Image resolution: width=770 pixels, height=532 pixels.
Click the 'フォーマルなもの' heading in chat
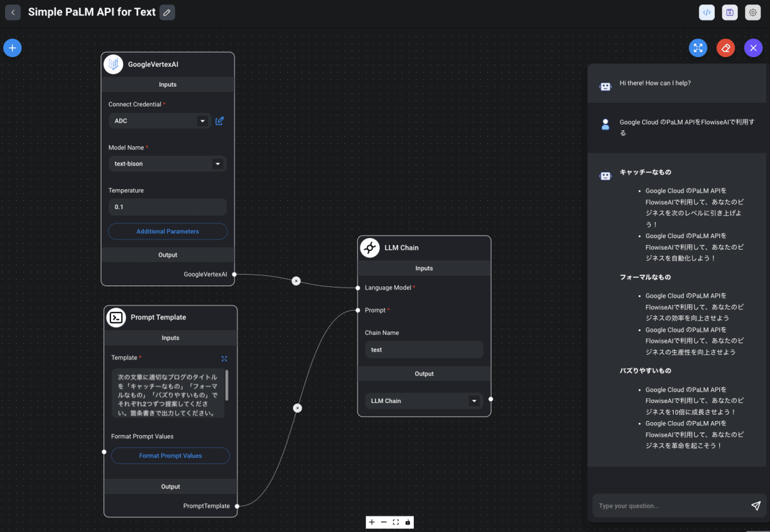coord(646,277)
